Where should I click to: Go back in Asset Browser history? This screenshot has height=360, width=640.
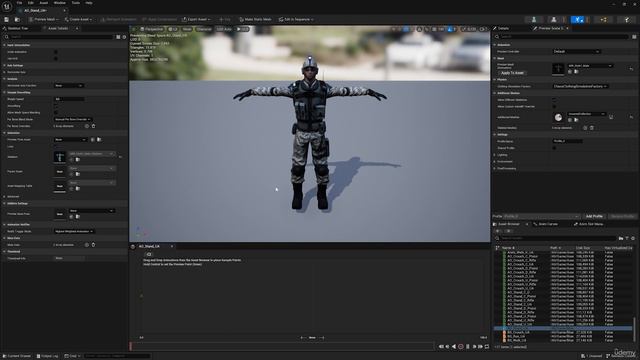tap(498, 231)
